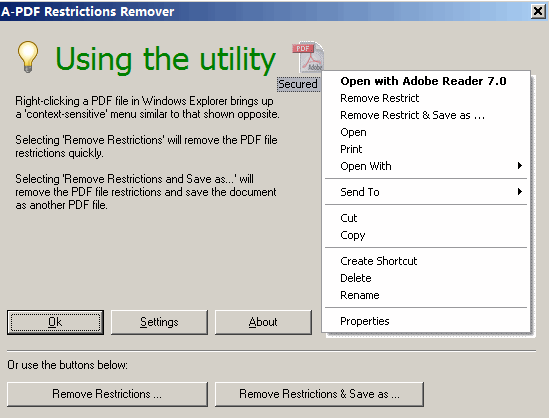Choose Open with Adobe Reader 7.0
This screenshot has height=418, width=549.
click(426, 81)
